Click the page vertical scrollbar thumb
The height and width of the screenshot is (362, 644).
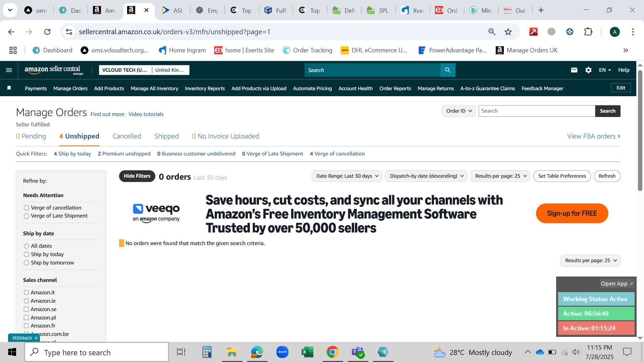[x=640, y=131]
